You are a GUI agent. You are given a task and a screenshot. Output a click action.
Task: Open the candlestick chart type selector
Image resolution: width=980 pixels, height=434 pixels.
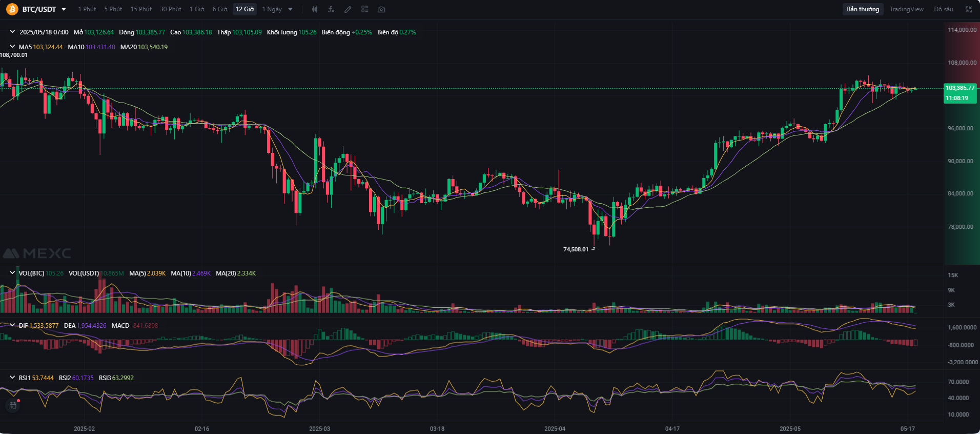point(315,9)
